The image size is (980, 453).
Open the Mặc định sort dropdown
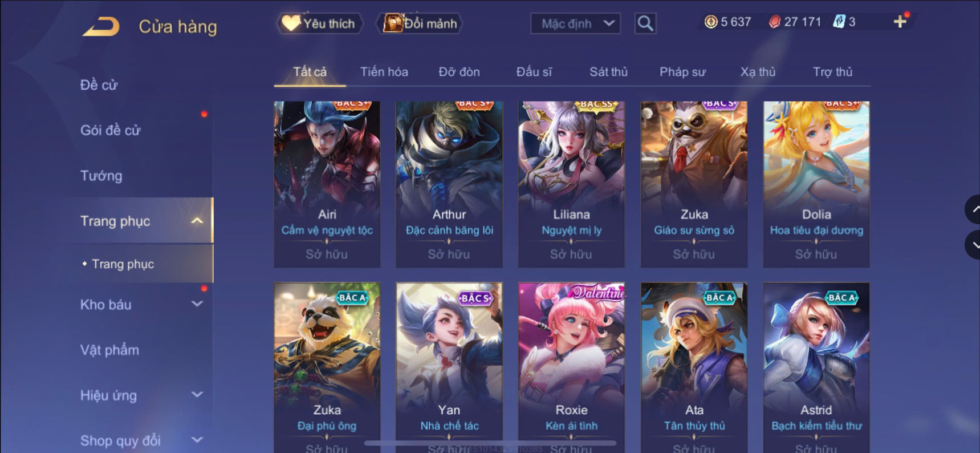point(575,23)
